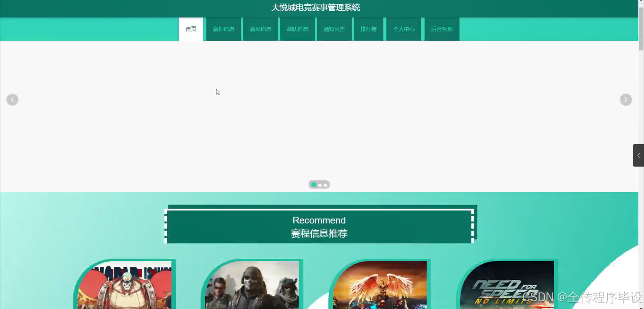644x309 pixels.
Task: Switch to the 赛程信息 tab
Action: click(224, 29)
